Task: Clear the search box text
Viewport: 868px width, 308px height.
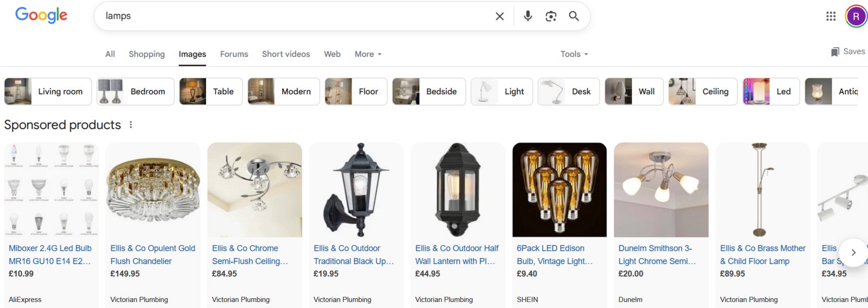Action: pos(500,16)
